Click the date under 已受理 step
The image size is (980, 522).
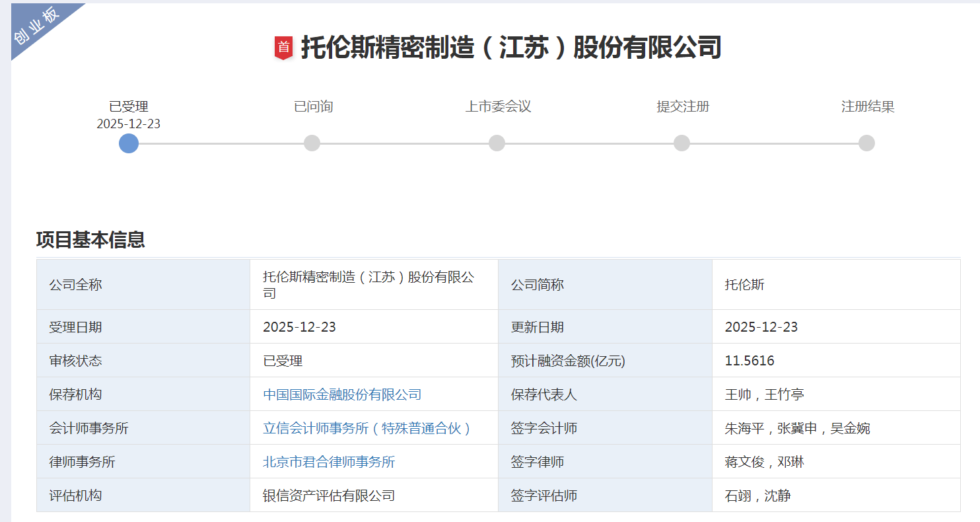click(129, 124)
